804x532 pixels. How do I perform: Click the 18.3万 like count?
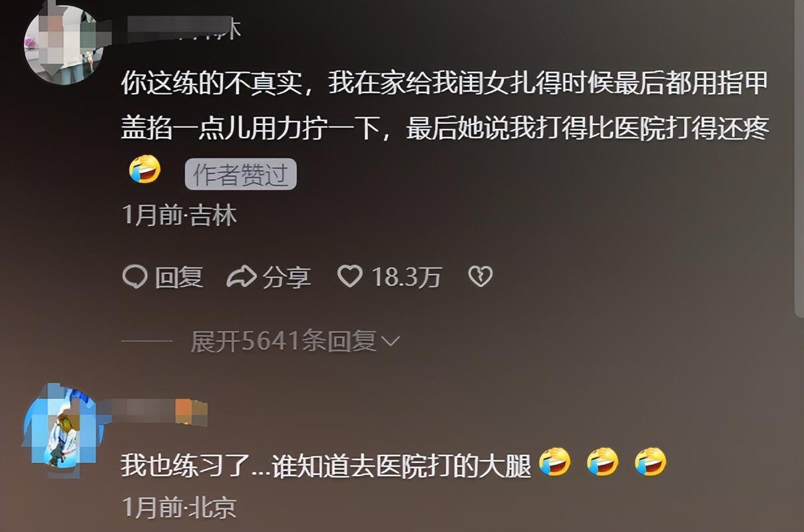[x=406, y=277]
